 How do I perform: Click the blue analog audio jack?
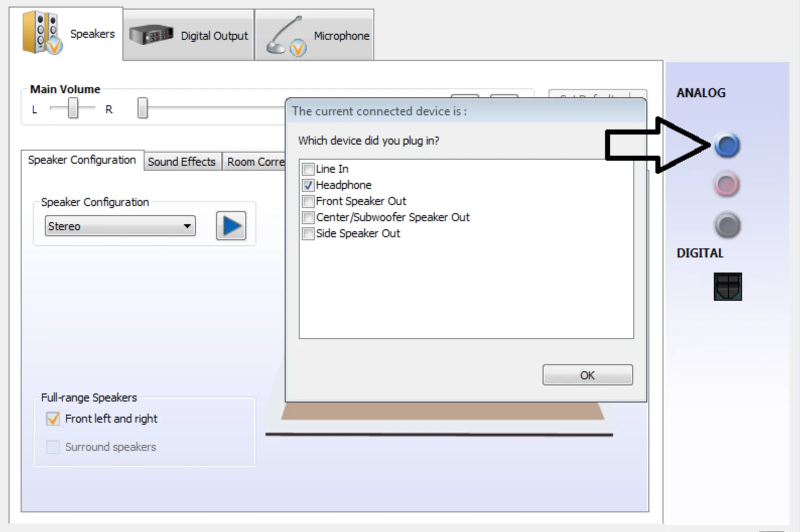(x=727, y=146)
